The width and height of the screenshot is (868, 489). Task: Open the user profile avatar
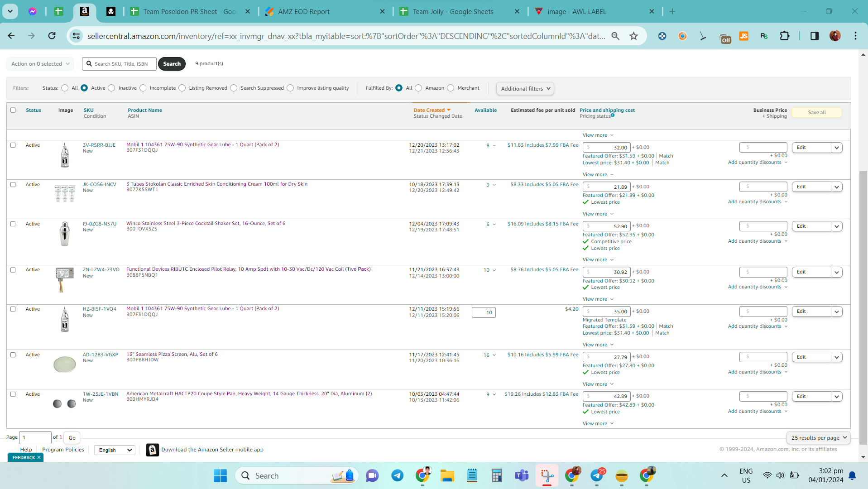tap(835, 36)
